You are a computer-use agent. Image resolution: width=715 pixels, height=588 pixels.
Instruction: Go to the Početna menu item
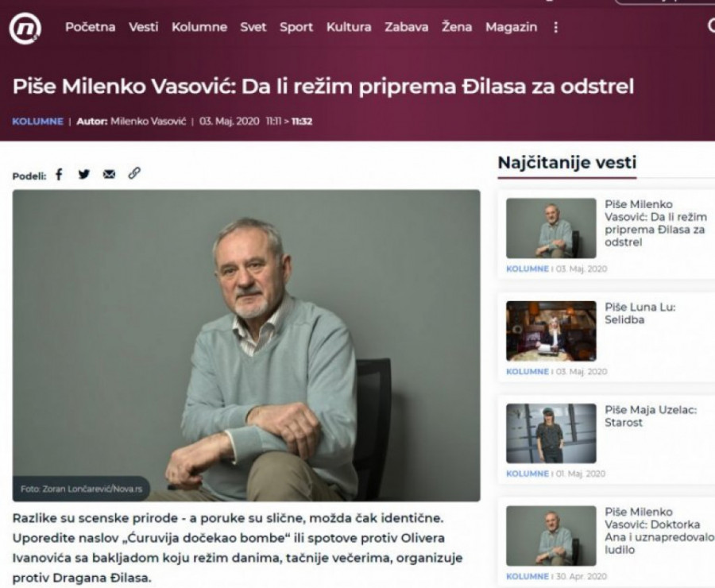pos(91,27)
